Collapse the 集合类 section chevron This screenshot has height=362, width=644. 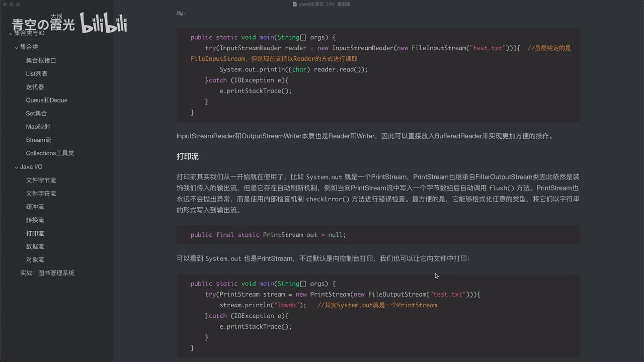[17, 47]
